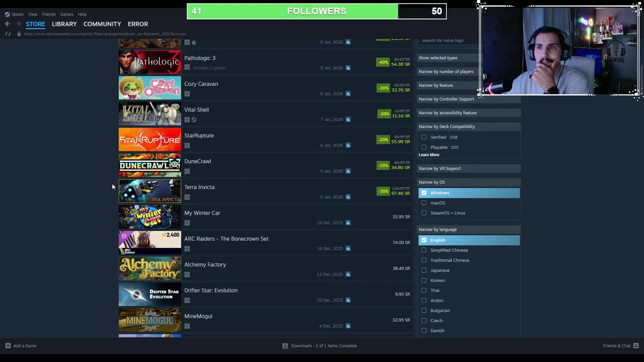Click the Add a Game plus icon

point(8,345)
